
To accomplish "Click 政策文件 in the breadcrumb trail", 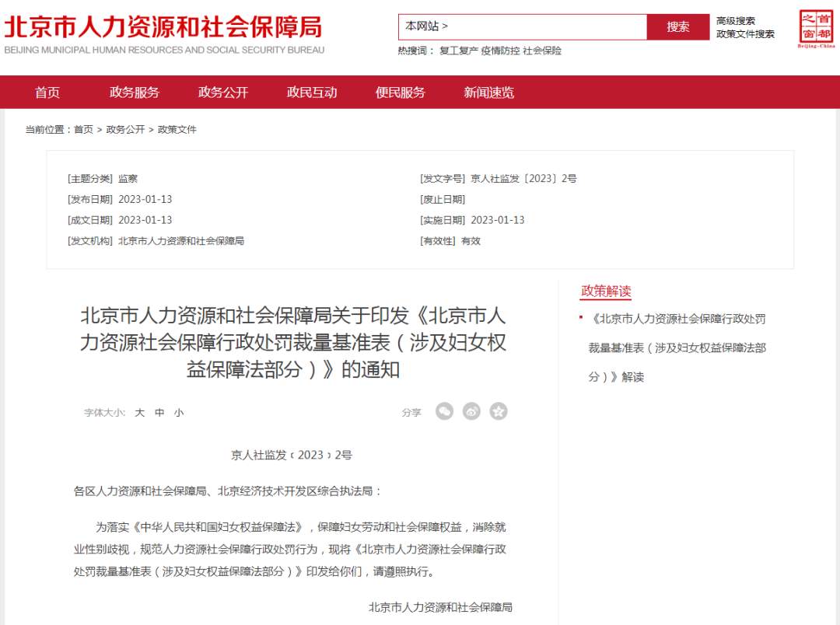I will (x=177, y=130).
